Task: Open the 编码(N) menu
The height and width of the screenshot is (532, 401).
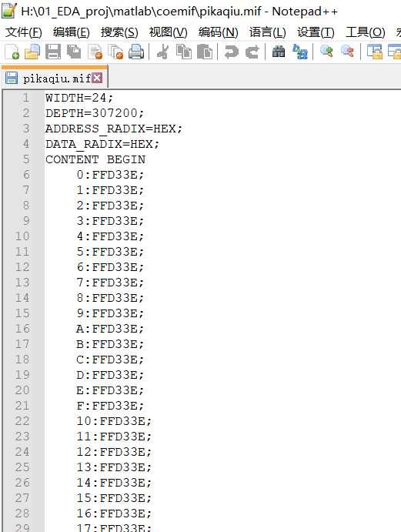Action: point(219,32)
